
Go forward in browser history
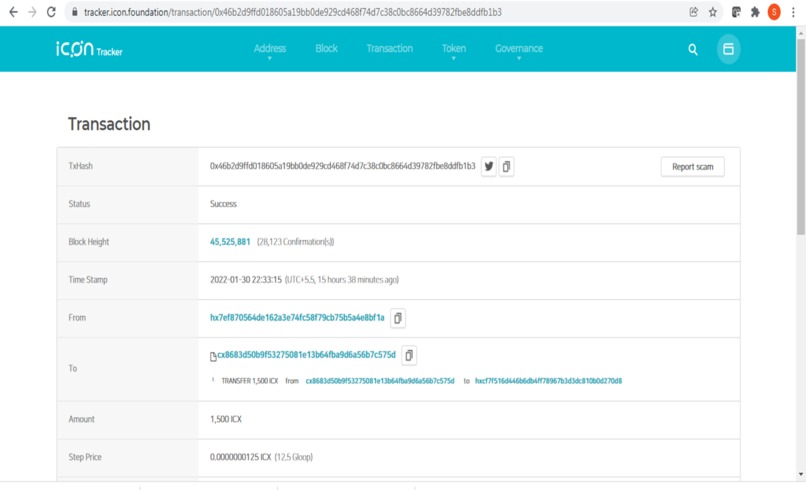(32, 12)
